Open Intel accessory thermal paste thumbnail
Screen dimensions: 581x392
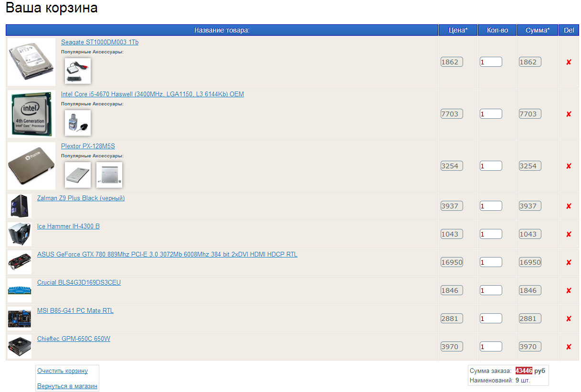[78, 123]
